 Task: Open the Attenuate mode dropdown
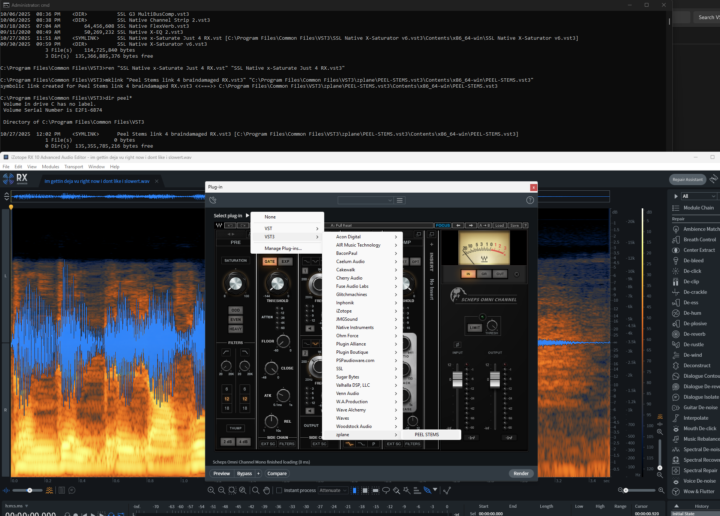click(x=333, y=490)
